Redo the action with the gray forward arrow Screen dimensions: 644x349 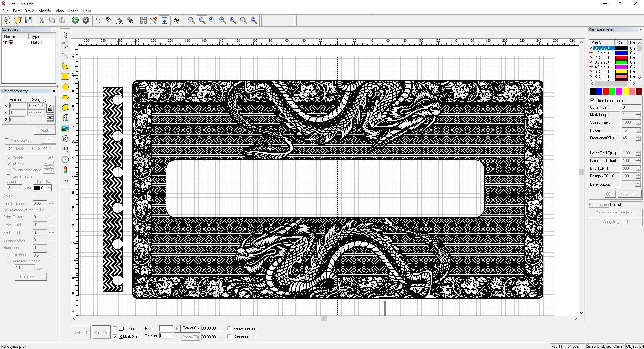(86, 20)
